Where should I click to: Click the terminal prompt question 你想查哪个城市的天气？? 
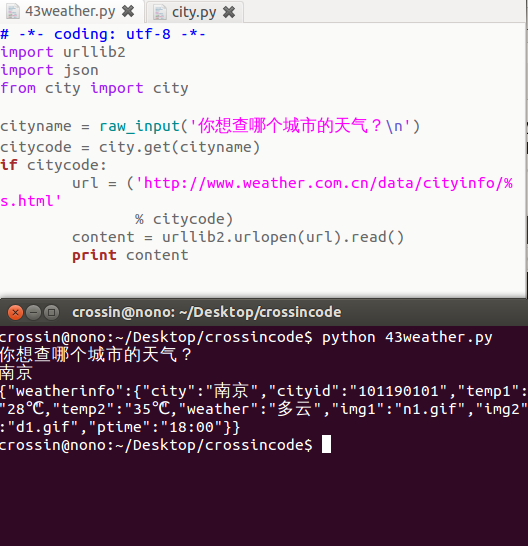point(96,355)
